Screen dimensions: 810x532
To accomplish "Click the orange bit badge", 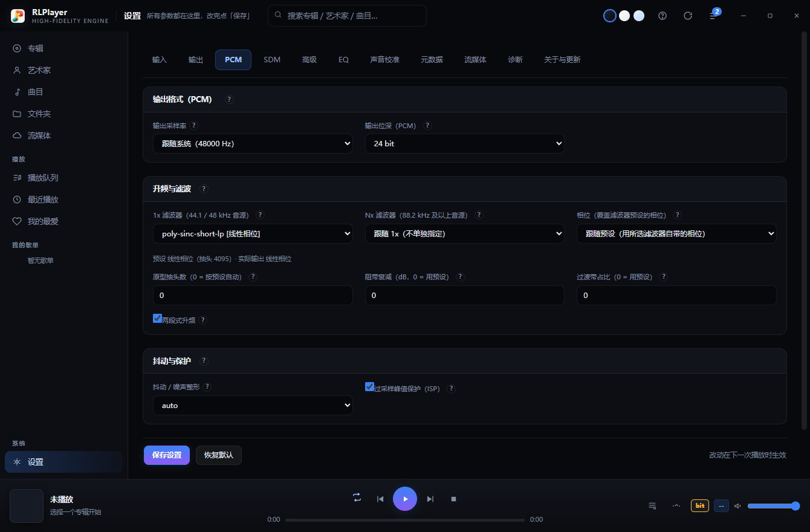I will [x=700, y=505].
